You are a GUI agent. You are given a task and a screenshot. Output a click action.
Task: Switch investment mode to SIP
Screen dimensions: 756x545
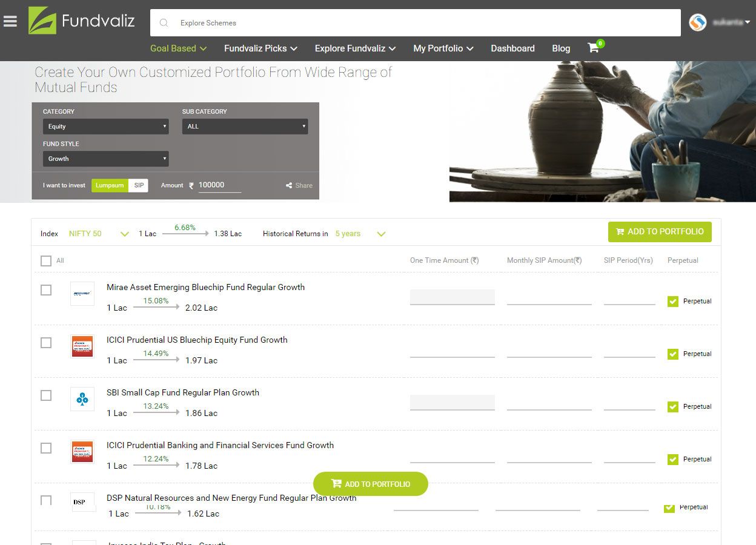[139, 185]
